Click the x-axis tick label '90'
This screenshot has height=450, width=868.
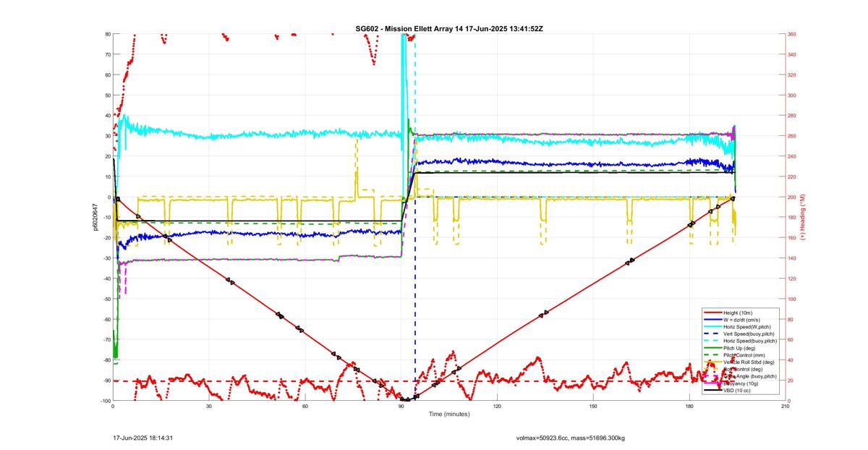click(401, 407)
